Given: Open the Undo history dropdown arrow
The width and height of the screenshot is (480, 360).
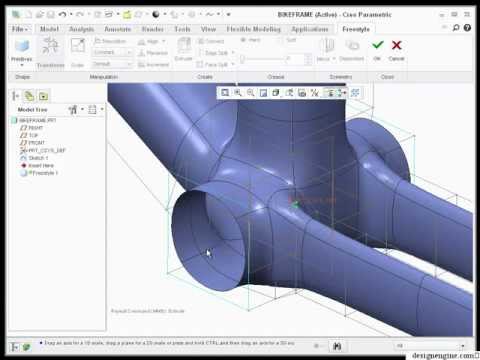Looking at the screenshot, I should [x=71, y=14].
